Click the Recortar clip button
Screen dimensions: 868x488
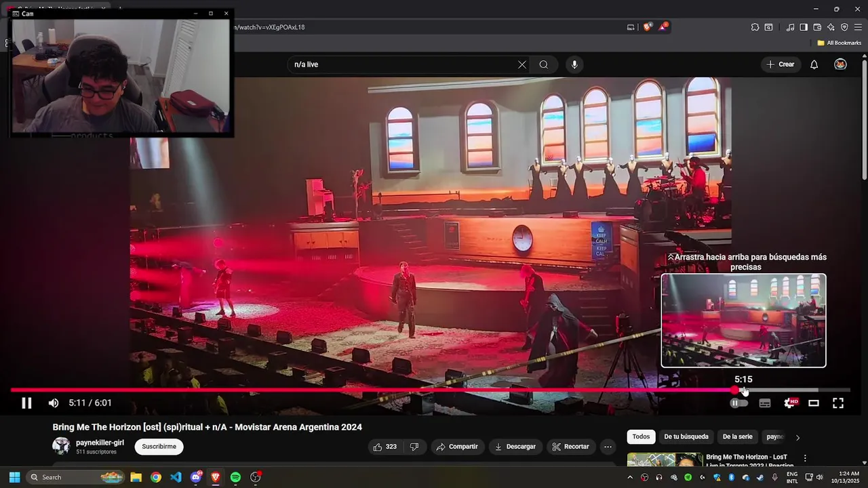[570, 447]
